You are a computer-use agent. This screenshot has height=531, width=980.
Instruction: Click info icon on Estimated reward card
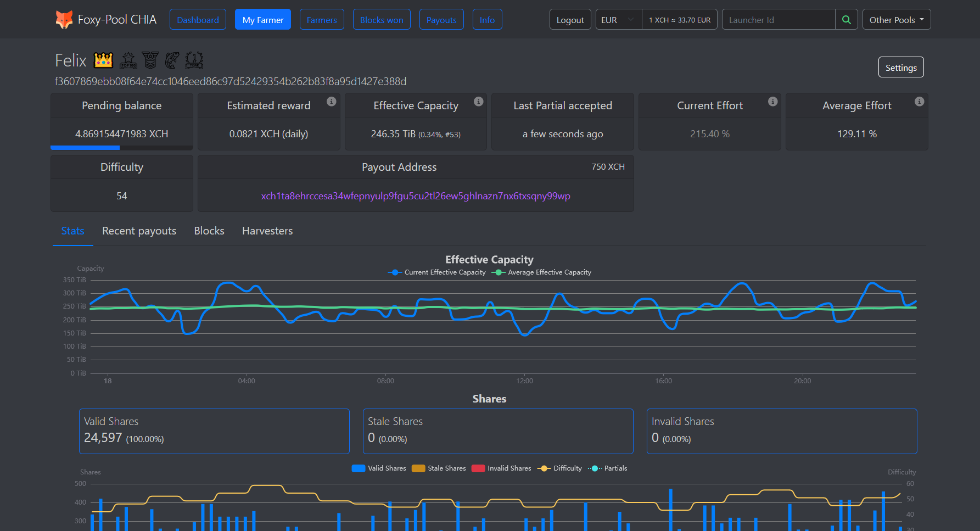point(332,102)
